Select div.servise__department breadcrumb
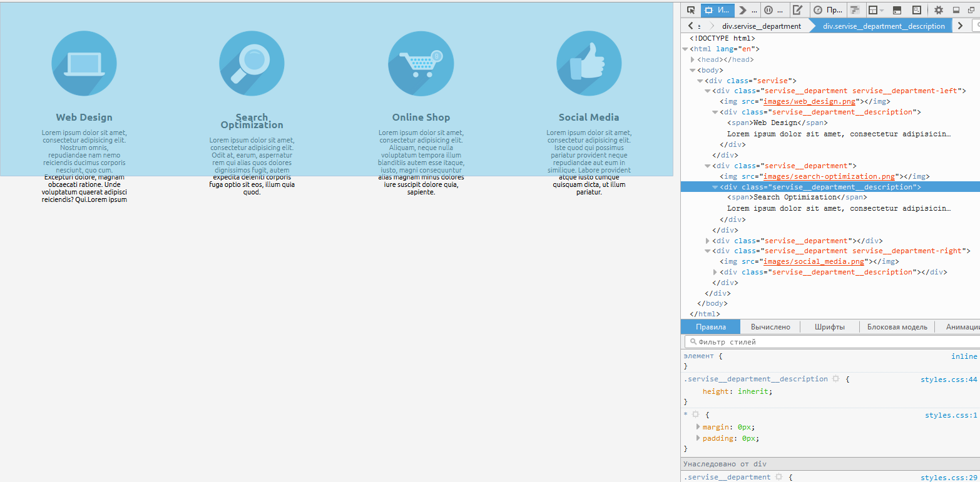980x482 pixels. coord(762,26)
